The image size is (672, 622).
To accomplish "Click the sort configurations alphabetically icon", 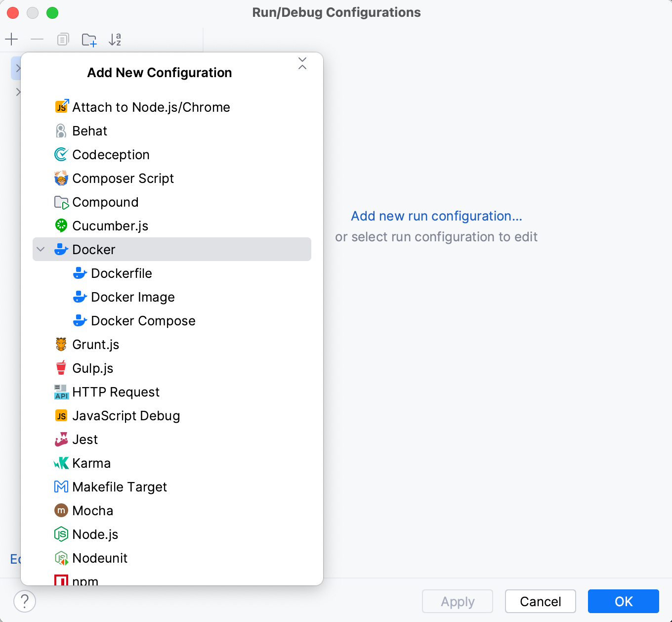I will (115, 40).
